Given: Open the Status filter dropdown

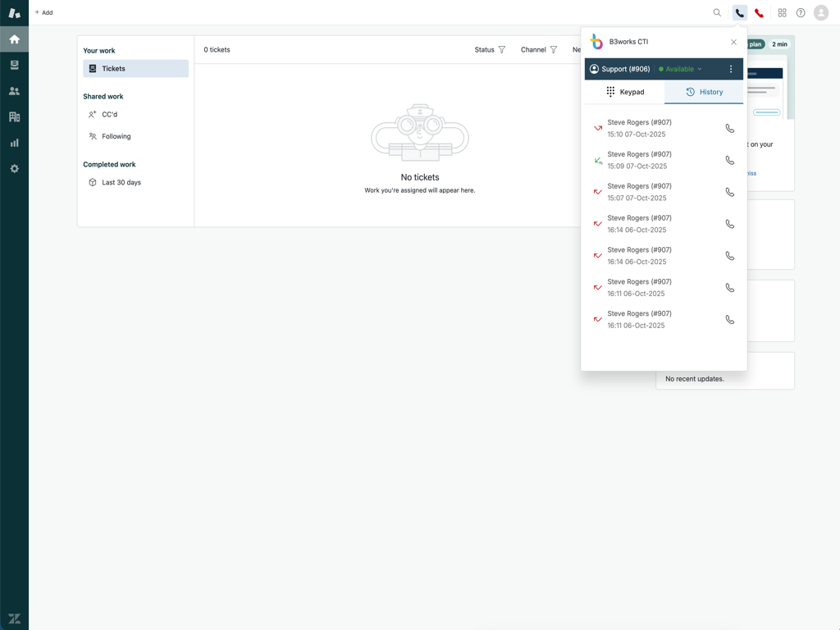Looking at the screenshot, I should click(x=490, y=50).
